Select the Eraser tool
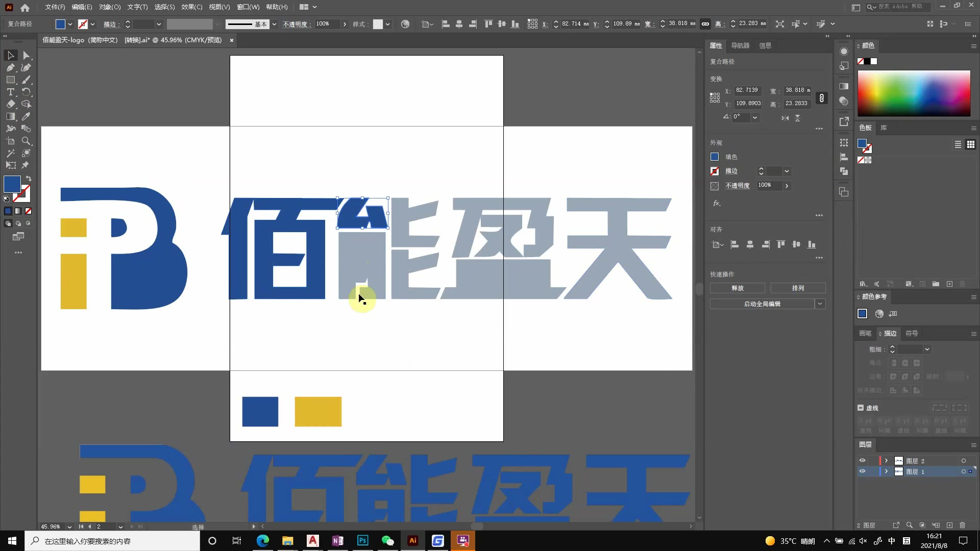 click(10, 104)
